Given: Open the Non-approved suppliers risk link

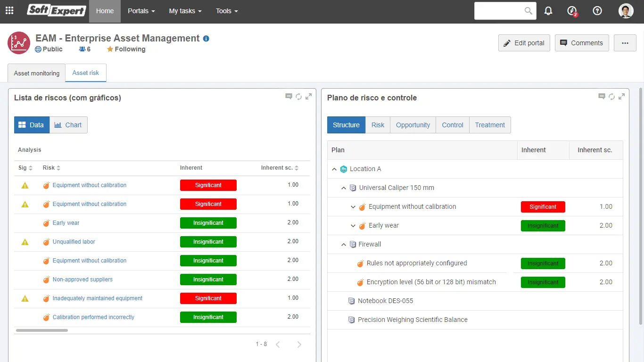Looking at the screenshot, I should pyautogui.click(x=83, y=280).
